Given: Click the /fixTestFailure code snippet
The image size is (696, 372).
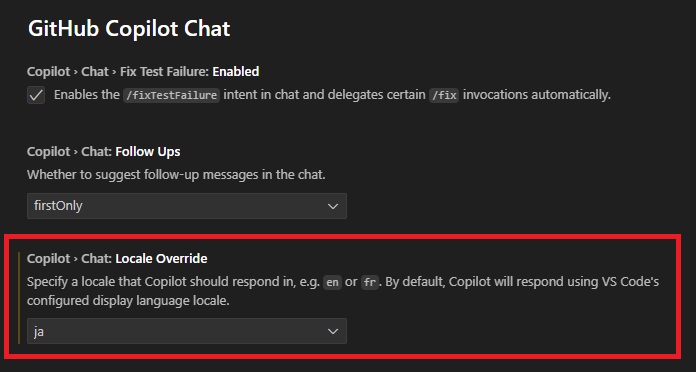Looking at the screenshot, I should 171,95.
